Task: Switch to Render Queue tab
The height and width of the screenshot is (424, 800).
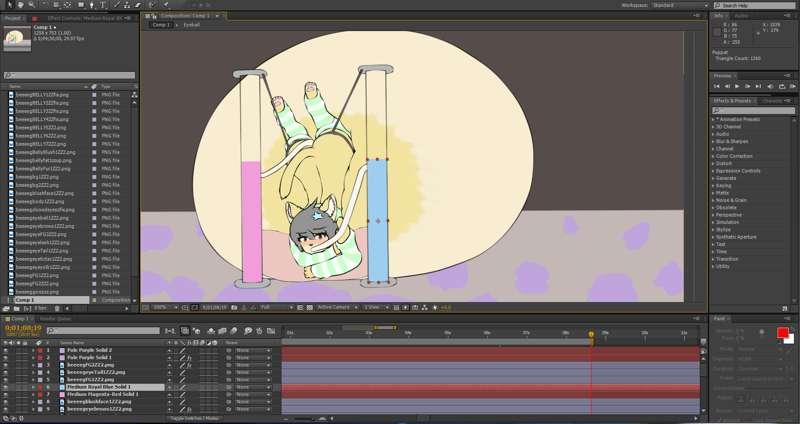Action: pyautogui.click(x=55, y=319)
